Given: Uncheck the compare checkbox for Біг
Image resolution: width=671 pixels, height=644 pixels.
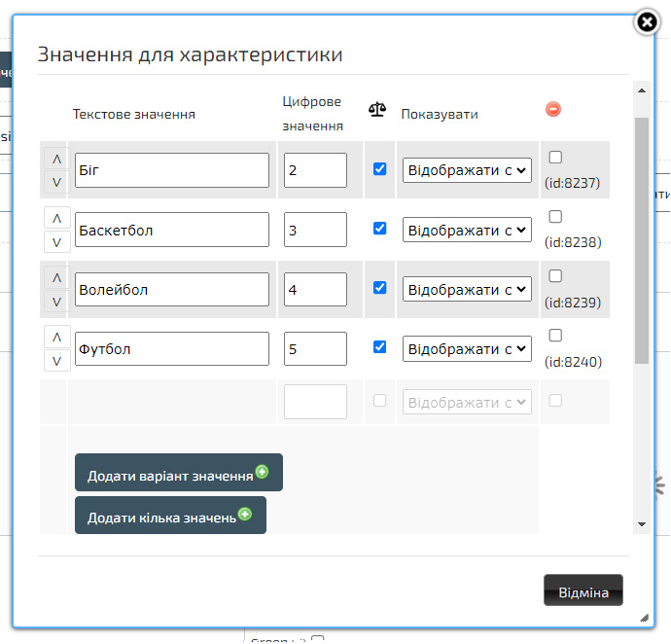Looking at the screenshot, I should [x=380, y=168].
